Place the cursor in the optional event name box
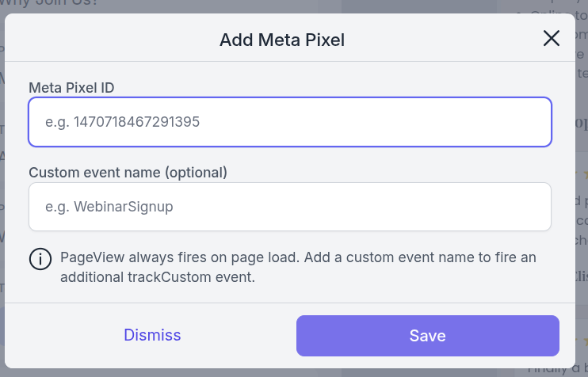Image resolution: width=588 pixels, height=377 pixels. coord(290,207)
